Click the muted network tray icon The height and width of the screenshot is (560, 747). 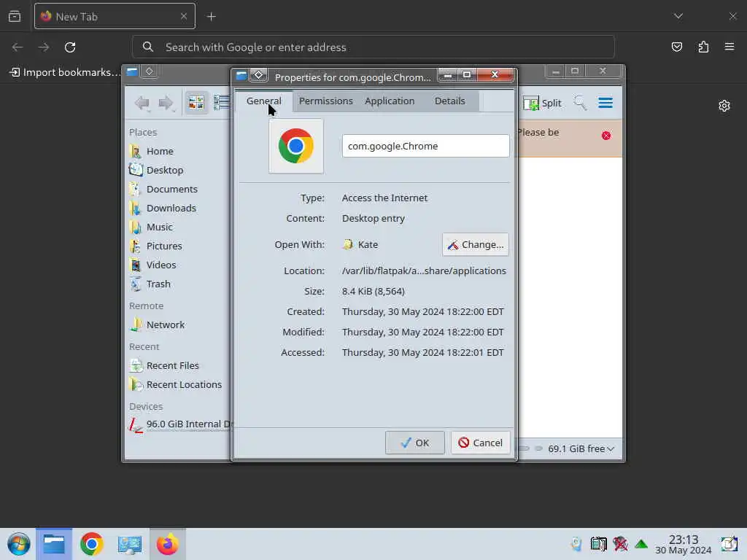(620, 544)
